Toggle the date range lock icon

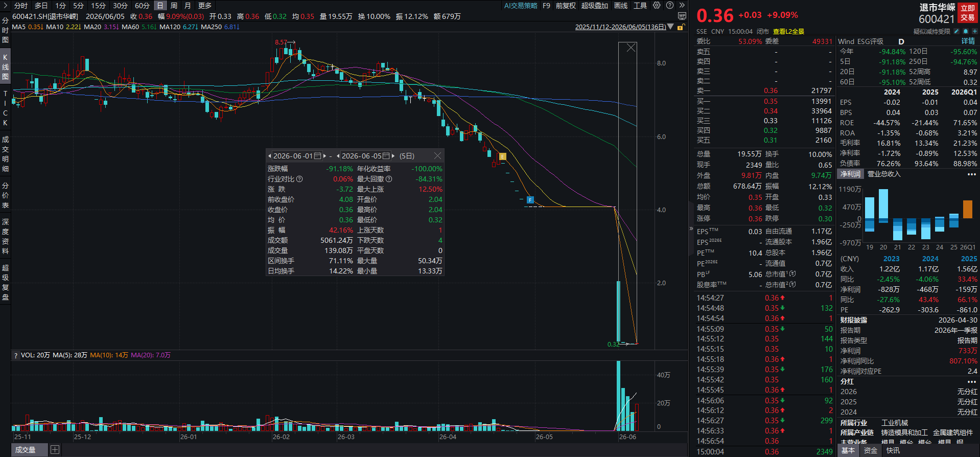tap(681, 27)
